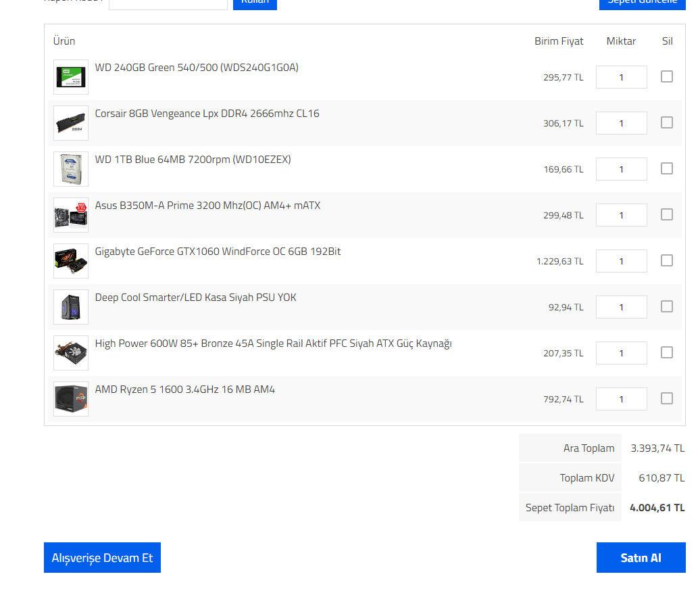Check the delete box for Deep Cool Smarter case
700x589 pixels.
[666, 306]
